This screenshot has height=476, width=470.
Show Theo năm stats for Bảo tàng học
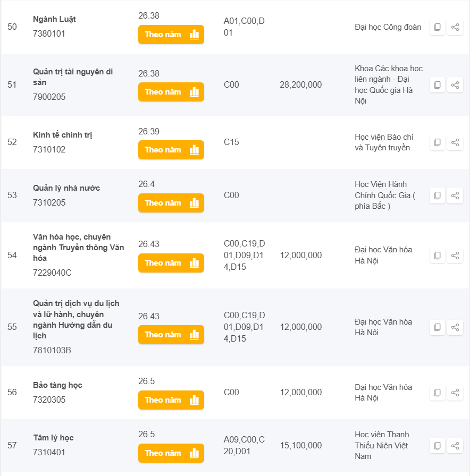[171, 400]
